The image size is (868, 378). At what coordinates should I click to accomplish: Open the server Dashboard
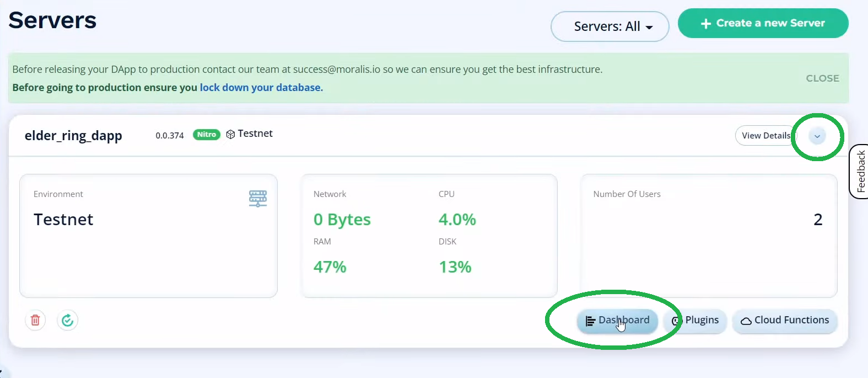(617, 321)
